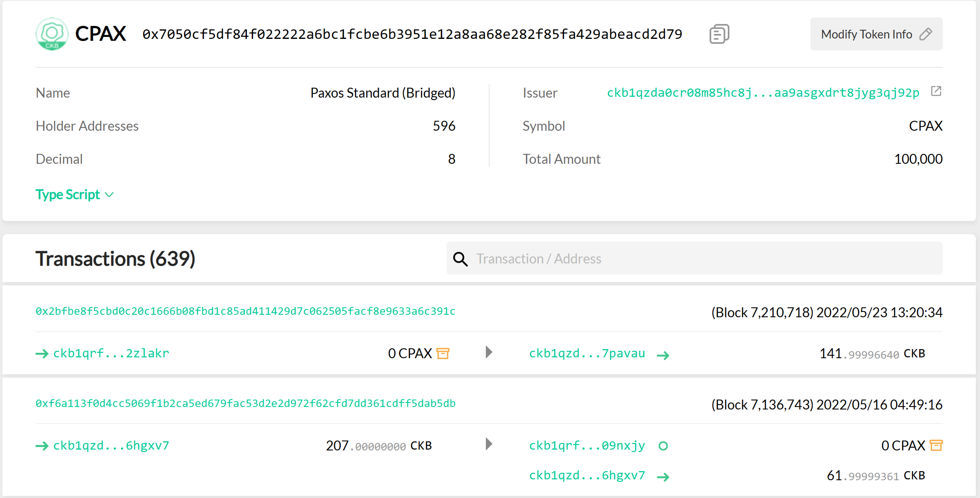Click the name Paxos Standard (Bridged)
This screenshot has height=498, width=980.
pyautogui.click(x=383, y=93)
